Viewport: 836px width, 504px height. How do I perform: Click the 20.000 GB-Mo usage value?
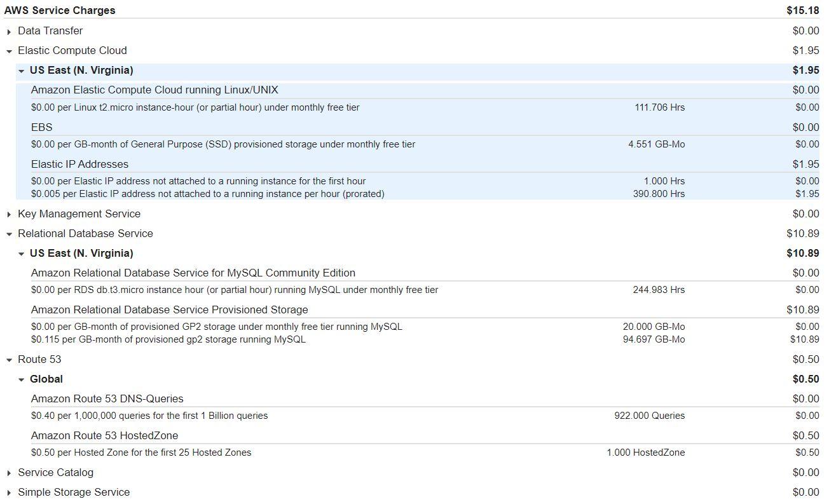(x=654, y=327)
